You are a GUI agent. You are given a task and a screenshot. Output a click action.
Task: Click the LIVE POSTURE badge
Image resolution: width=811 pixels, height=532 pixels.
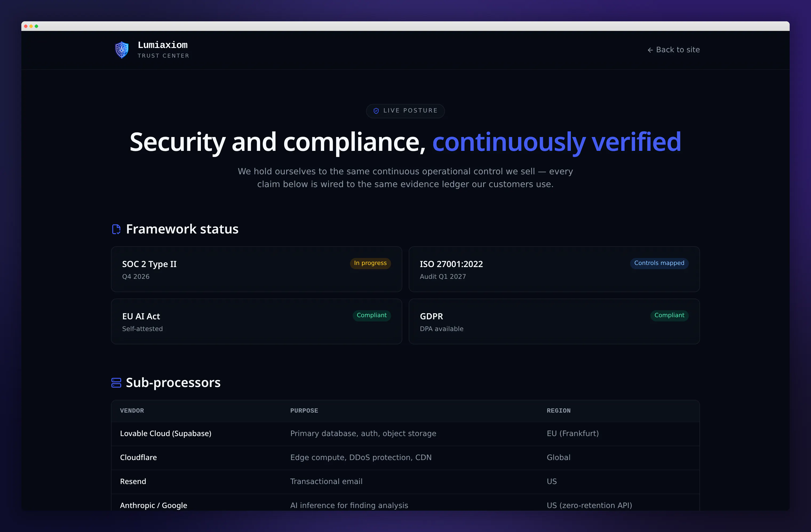(x=405, y=111)
